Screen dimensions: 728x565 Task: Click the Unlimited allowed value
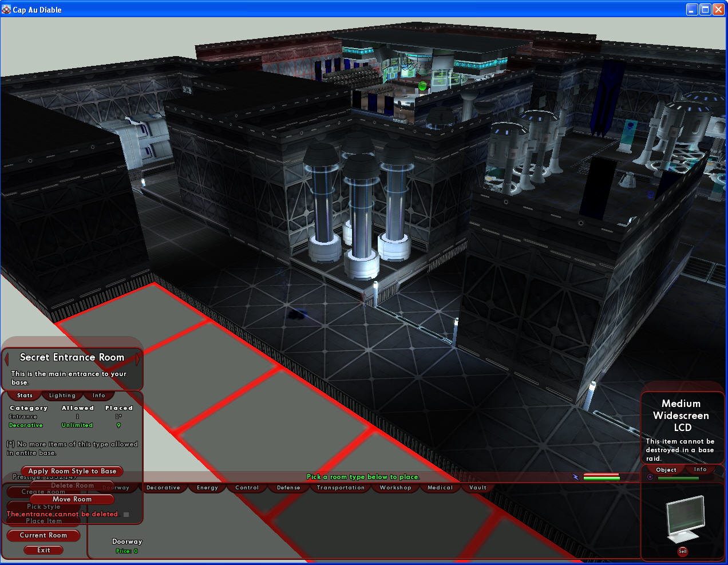coord(77,425)
